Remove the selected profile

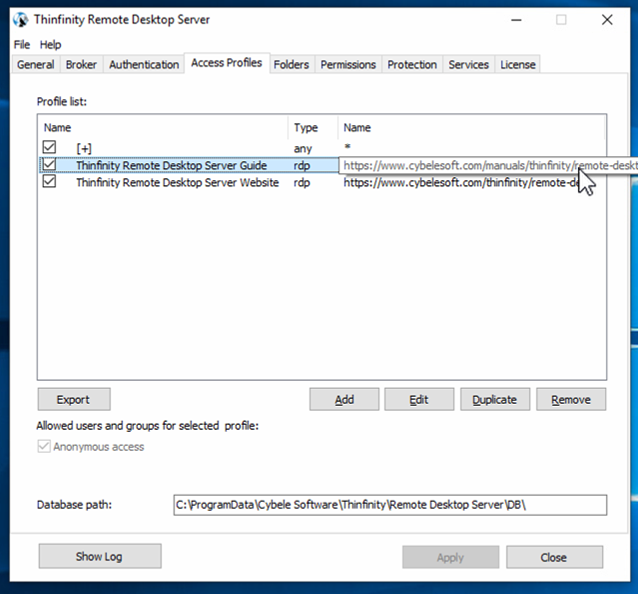(x=571, y=399)
